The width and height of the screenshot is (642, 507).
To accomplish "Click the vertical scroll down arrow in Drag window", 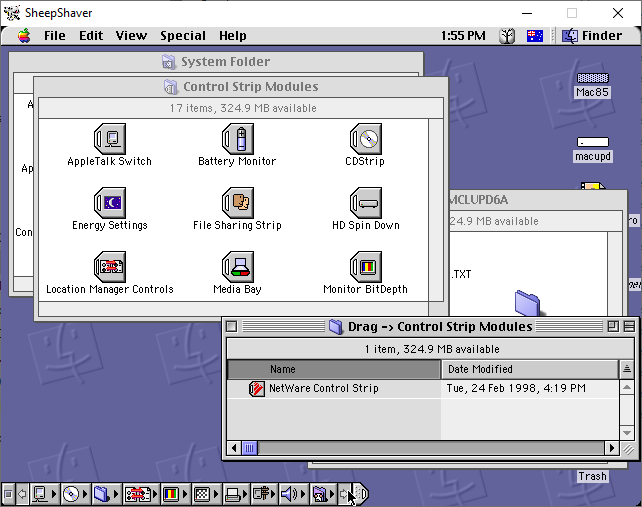I will tap(627, 432).
